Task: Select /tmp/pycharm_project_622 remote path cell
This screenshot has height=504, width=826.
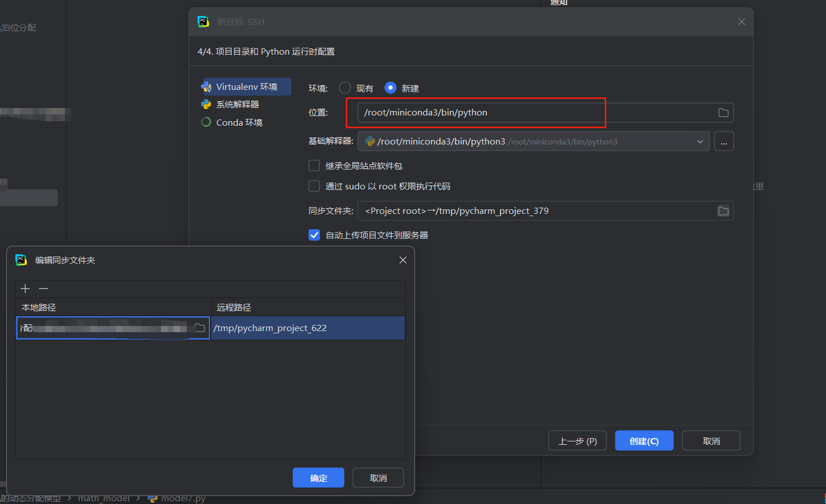Action: click(x=308, y=328)
